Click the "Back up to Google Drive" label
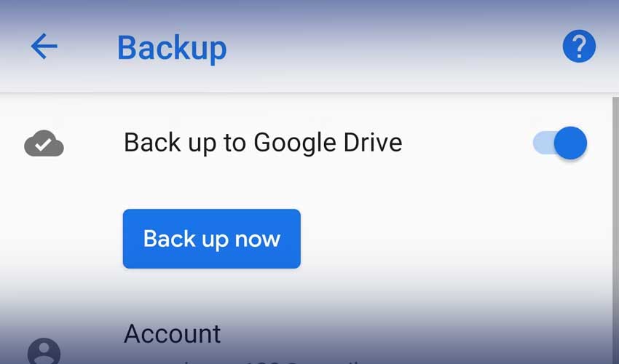The image size is (619, 364). (263, 143)
